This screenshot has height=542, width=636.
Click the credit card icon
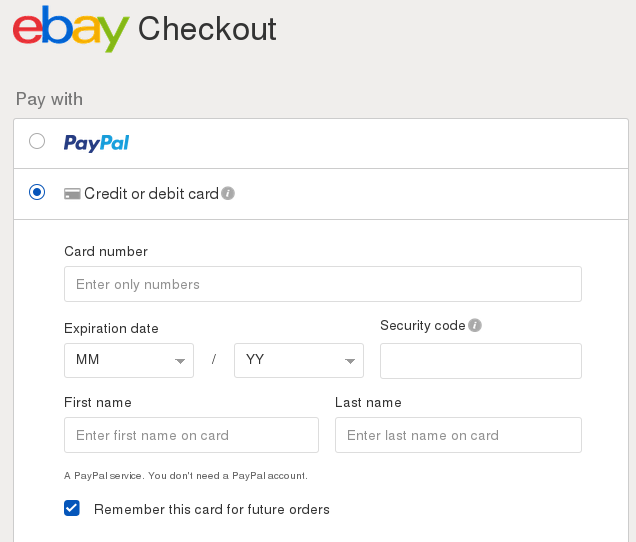click(x=72, y=194)
